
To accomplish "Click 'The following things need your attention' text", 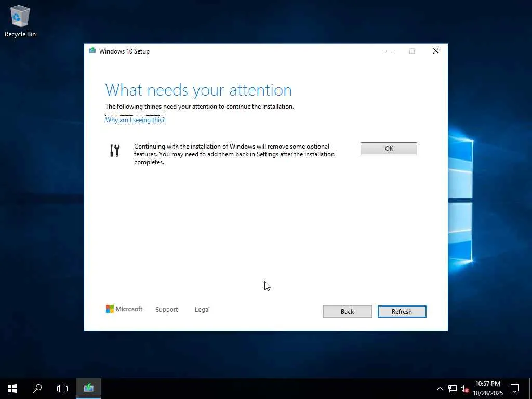I will click(199, 106).
